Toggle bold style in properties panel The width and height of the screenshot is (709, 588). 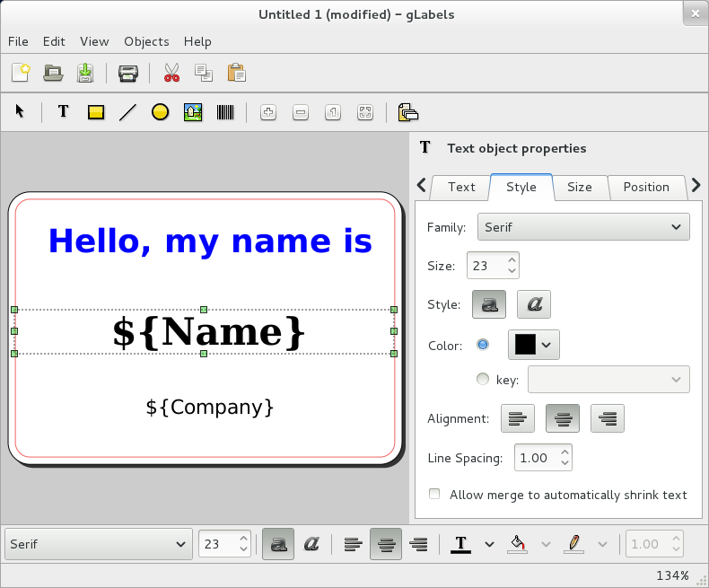pyautogui.click(x=489, y=304)
